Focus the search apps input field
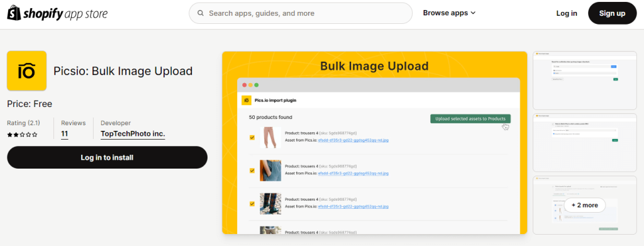Image resolution: width=644 pixels, height=246 pixels. tap(301, 13)
